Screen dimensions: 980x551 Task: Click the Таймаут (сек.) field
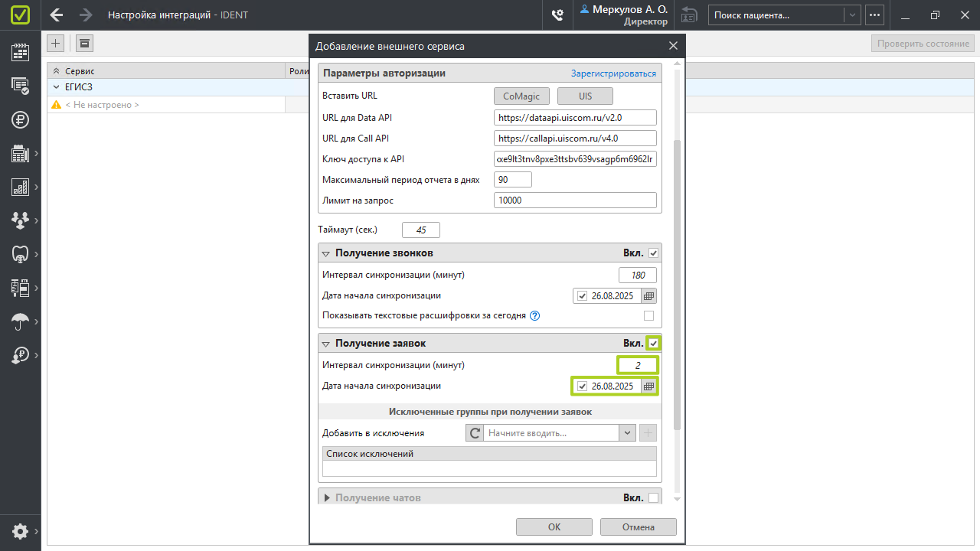tap(421, 230)
